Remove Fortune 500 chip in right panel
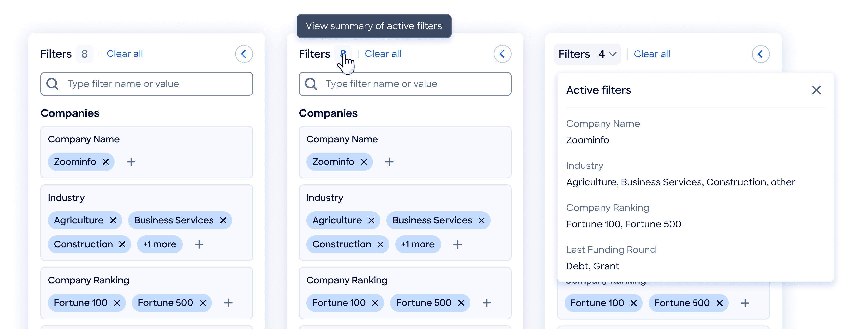 tap(719, 303)
